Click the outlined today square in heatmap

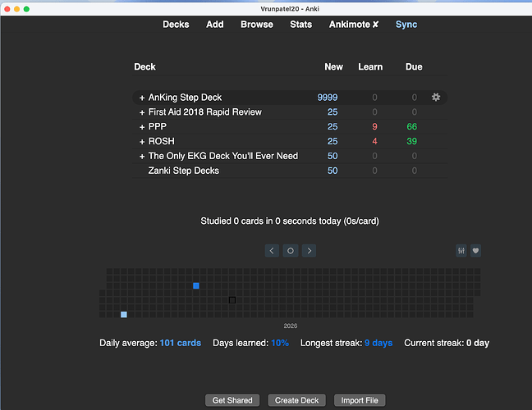pyautogui.click(x=232, y=300)
